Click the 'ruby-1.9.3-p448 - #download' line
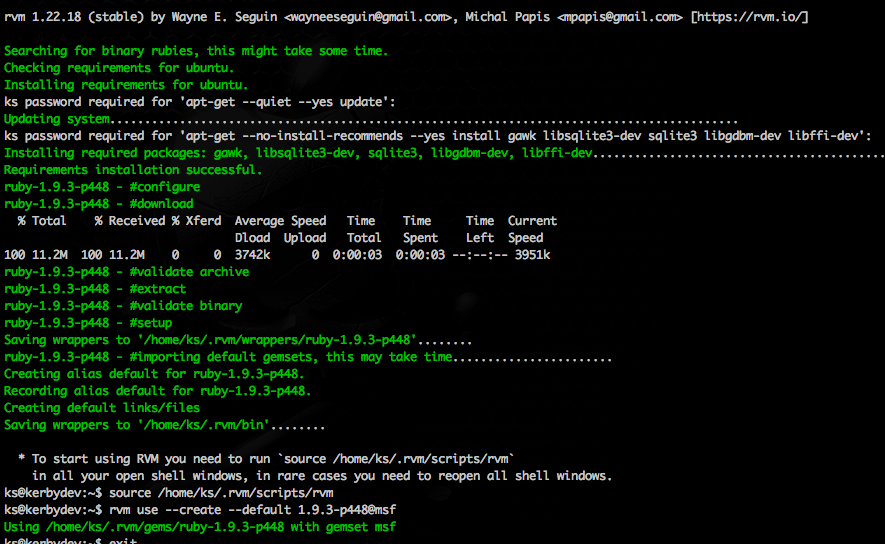This screenshot has height=544, width=885. [x=98, y=204]
